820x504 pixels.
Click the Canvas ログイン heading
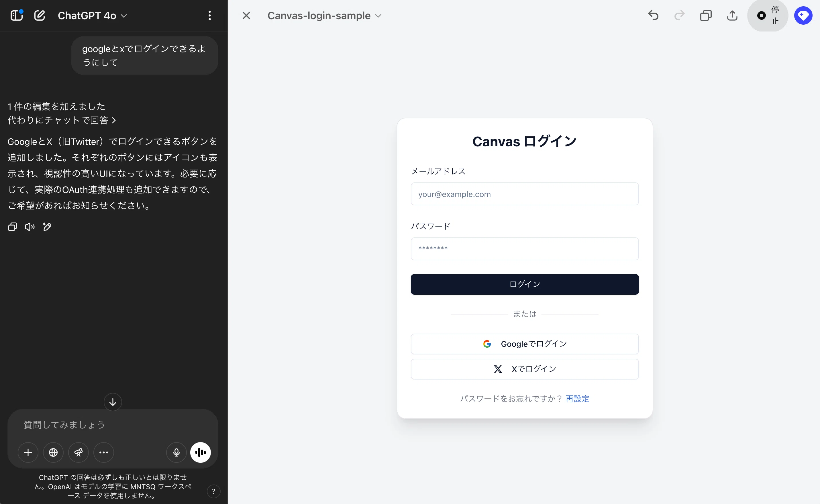point(525,141)
